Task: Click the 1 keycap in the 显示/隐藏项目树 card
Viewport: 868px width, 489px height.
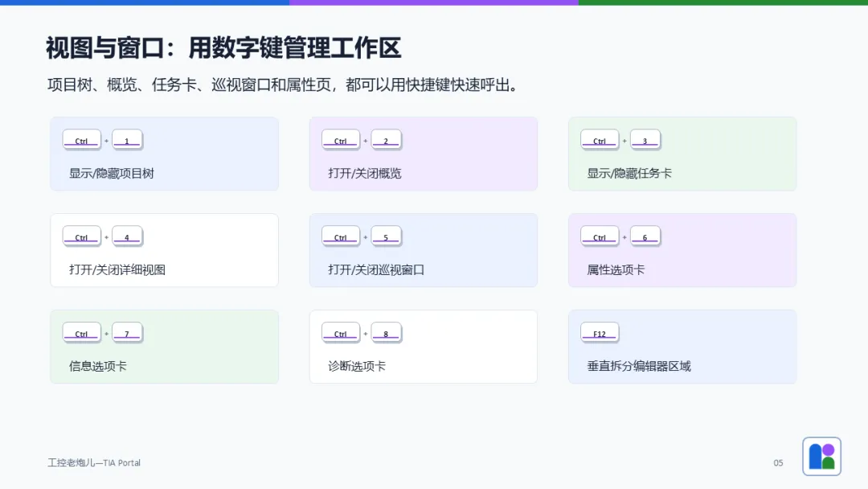Action: click(x=127, y=140)
